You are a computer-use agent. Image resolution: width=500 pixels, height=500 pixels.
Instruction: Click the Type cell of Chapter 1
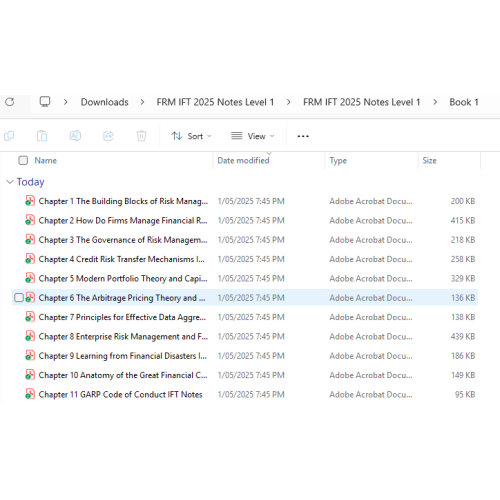(x=371, y=201)
